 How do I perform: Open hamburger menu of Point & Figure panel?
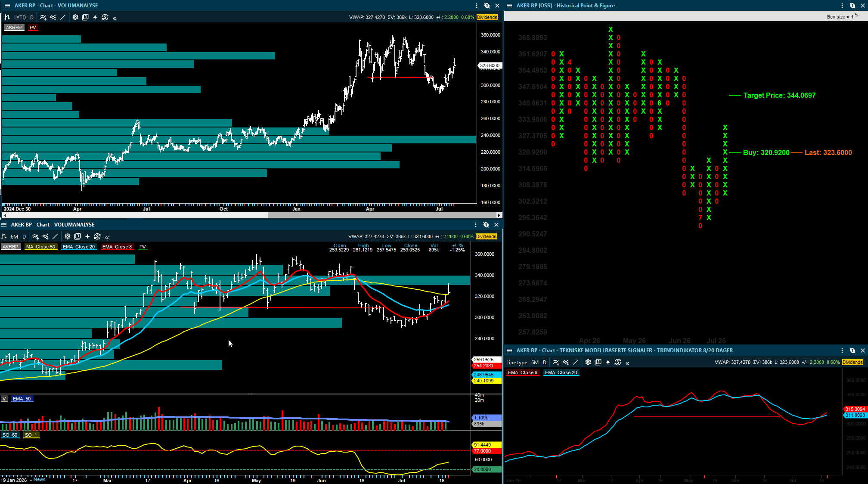coord(509,6)
